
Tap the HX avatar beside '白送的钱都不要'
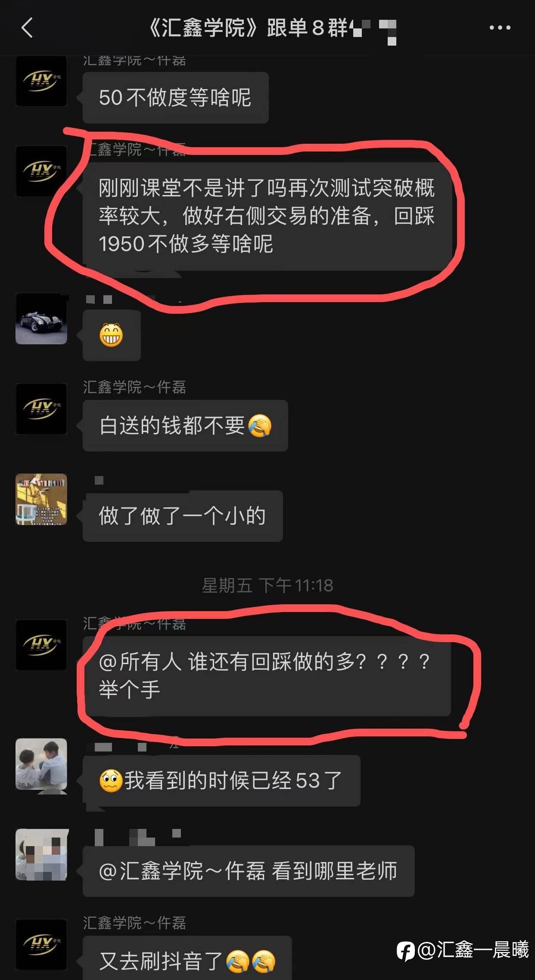(41, 409)
